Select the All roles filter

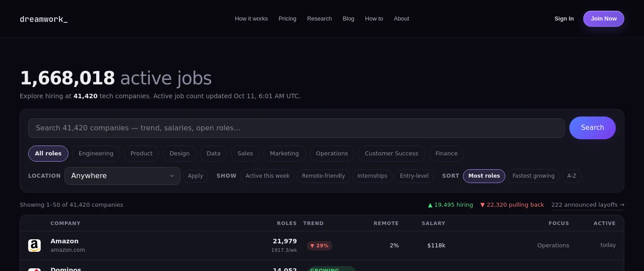click(x=48, y=154)
